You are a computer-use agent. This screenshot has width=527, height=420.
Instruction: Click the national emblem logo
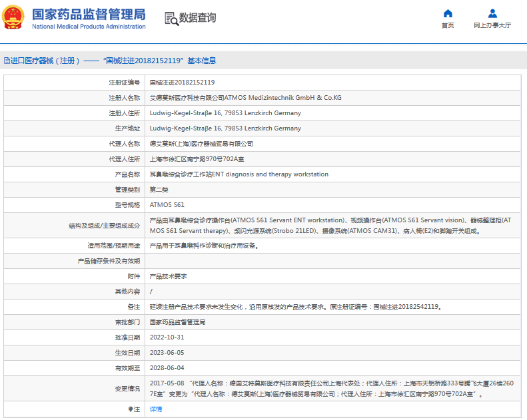click(13, 17)
